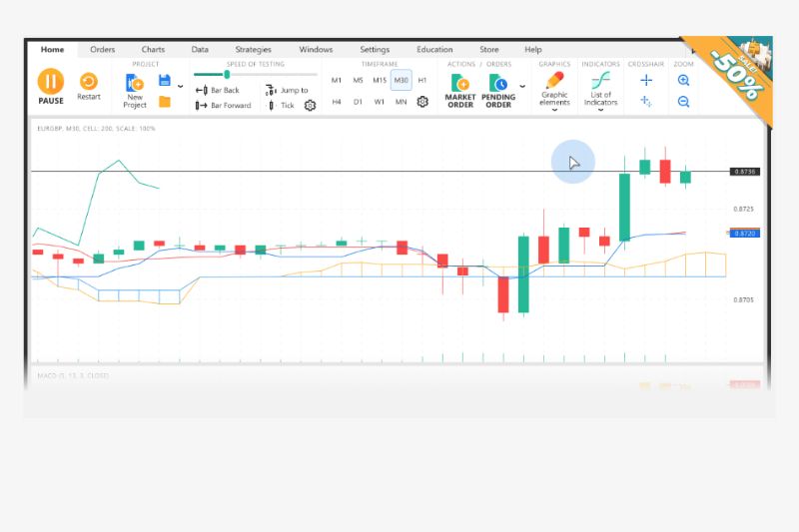Place a PENDING ORDER

[x=498, y=91]
